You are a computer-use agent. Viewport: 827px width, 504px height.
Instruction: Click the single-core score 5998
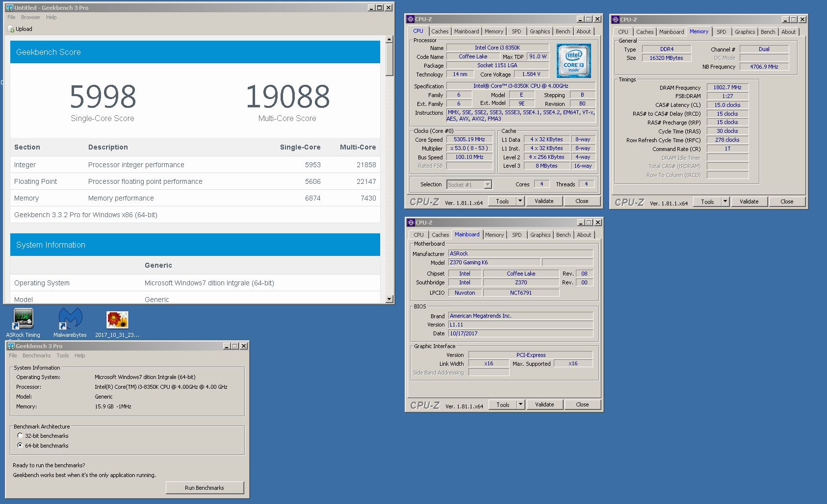(x=103, y=96)
